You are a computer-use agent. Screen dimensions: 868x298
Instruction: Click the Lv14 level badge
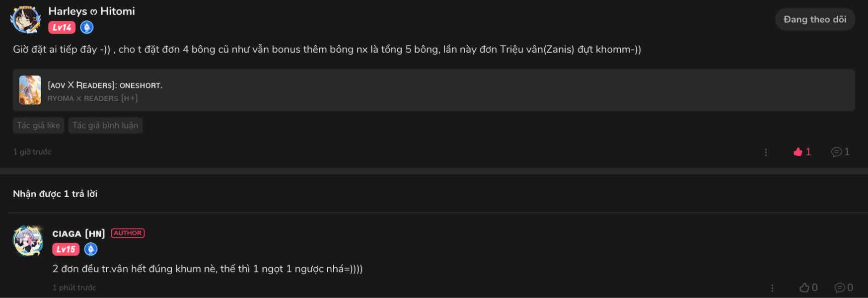click(62, 27)
